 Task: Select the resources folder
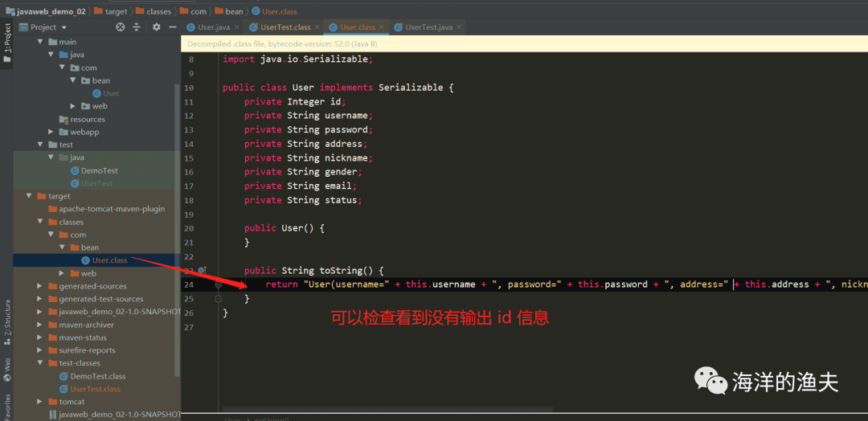pos(82,119)
